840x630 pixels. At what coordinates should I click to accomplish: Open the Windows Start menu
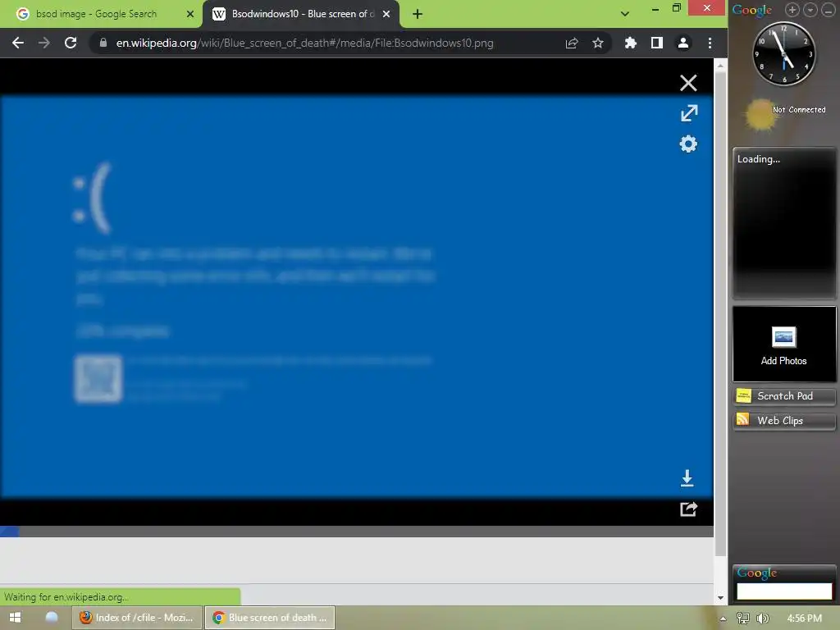point(15,618)
